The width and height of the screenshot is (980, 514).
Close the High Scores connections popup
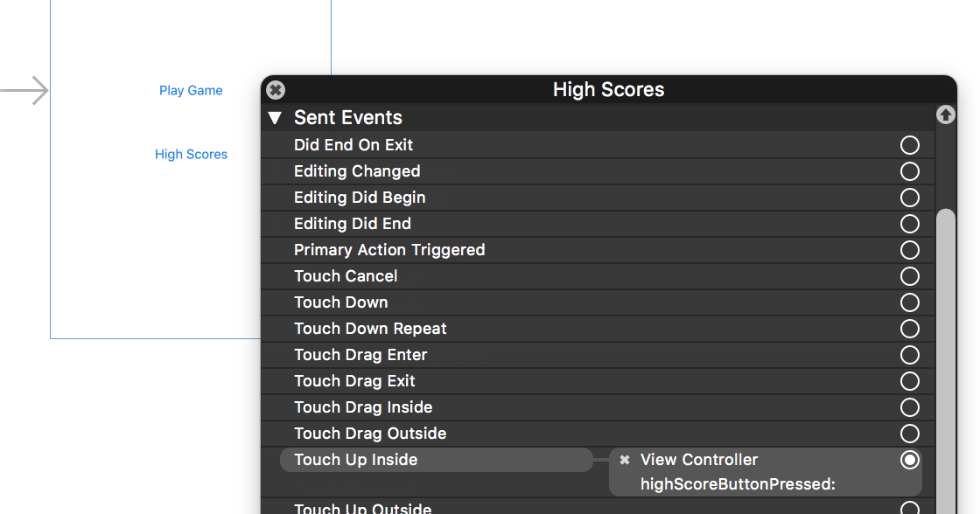coord(276,90)
